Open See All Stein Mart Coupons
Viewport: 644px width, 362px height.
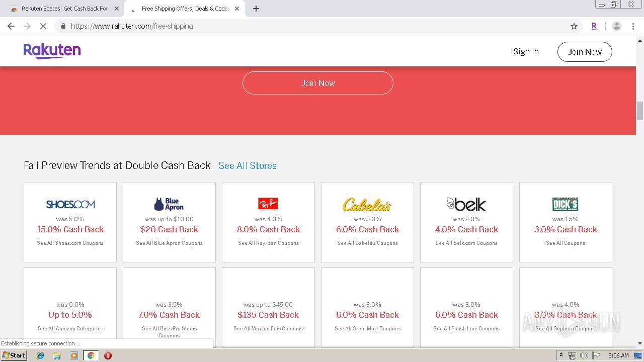coord(367,328)
